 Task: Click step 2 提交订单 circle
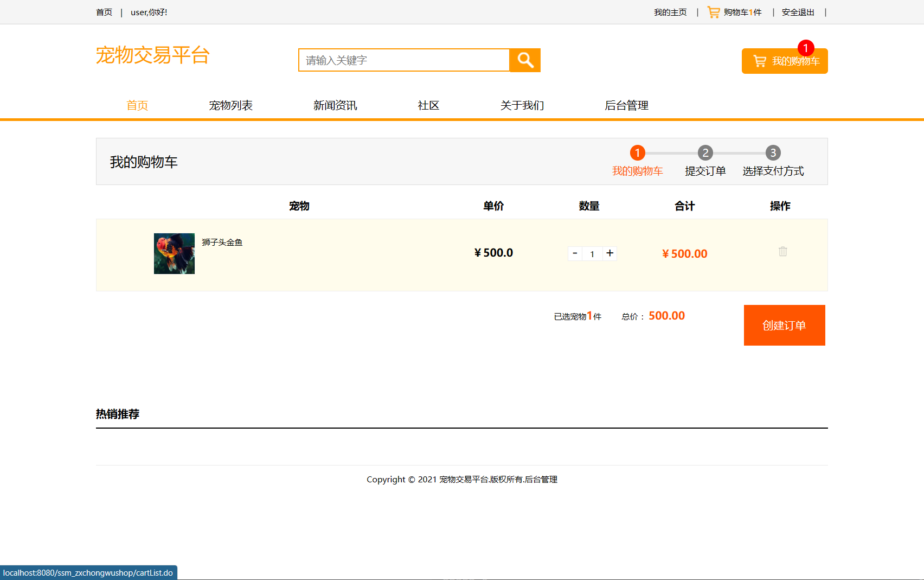point(705,153)
